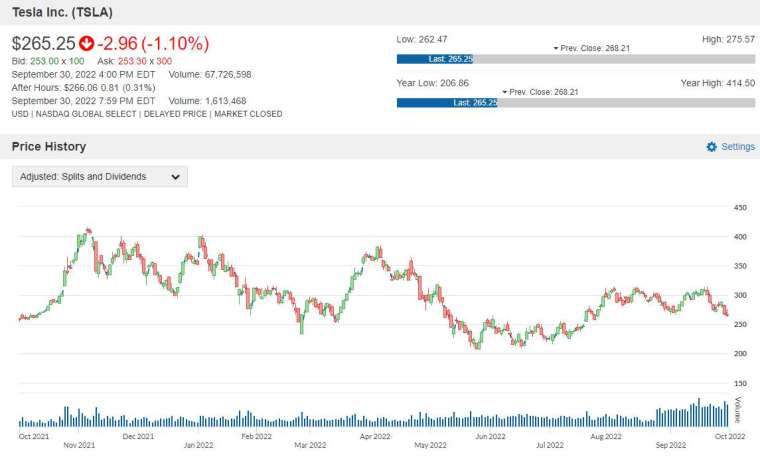Click the $265.25 last price

coord(44,43)
